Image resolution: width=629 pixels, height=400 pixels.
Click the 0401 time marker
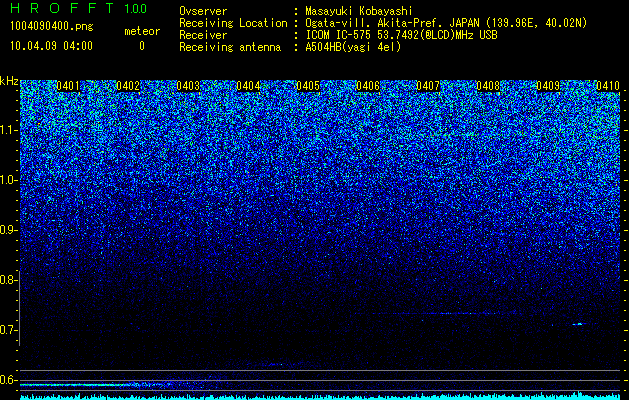(68, 86)
